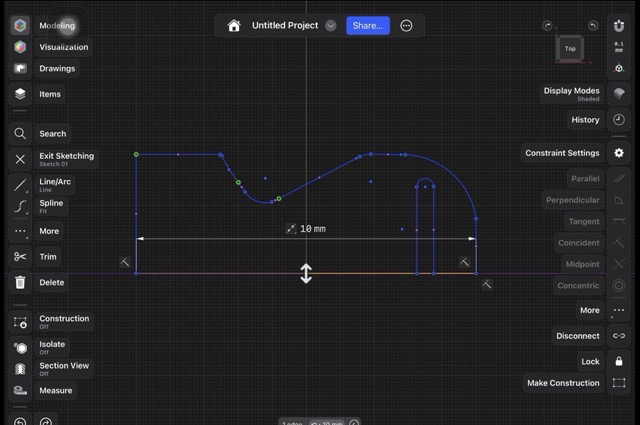Click the Make Construction label

click(563, 383)
